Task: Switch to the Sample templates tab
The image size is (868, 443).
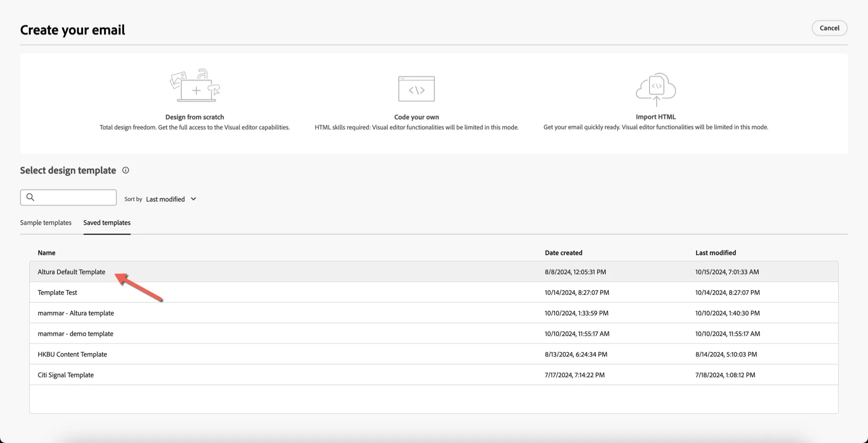Action: point(46,223)
